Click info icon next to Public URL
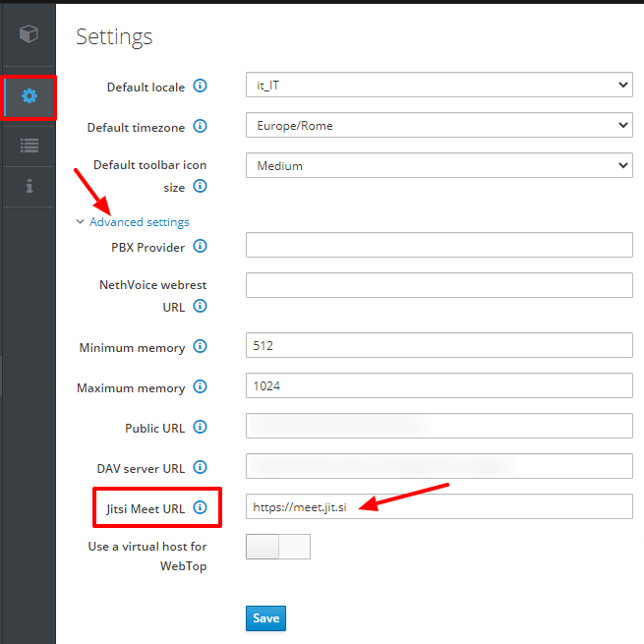644x644 pixels. click(200, 427)
